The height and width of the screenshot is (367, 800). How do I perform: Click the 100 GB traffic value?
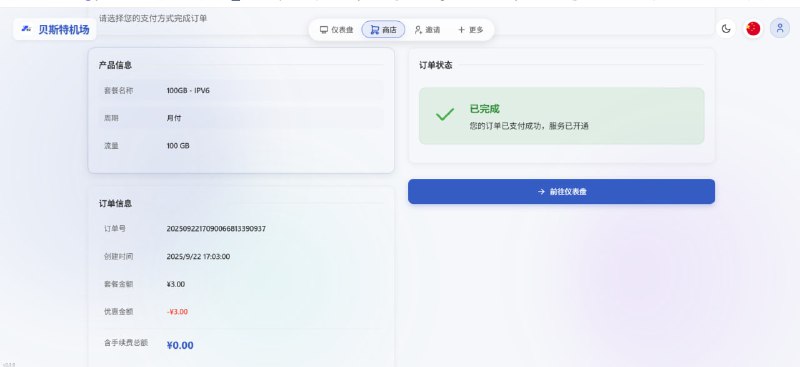click(178, 145)
